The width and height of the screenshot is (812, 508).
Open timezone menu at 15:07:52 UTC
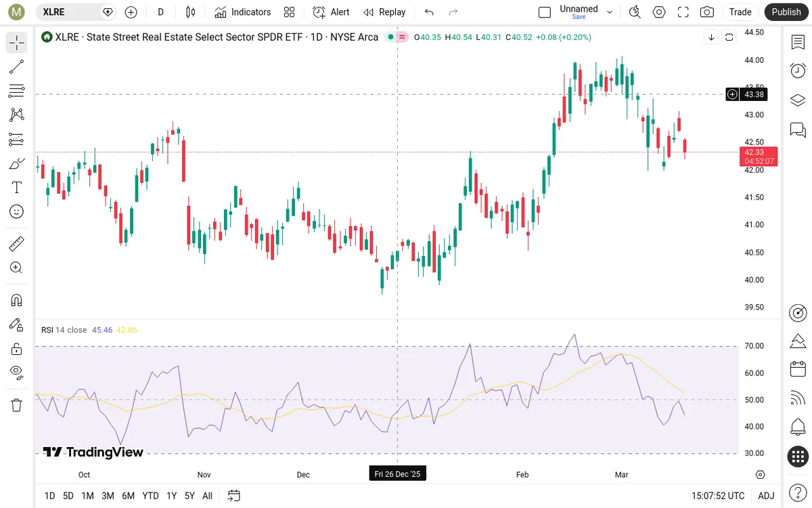718,496
